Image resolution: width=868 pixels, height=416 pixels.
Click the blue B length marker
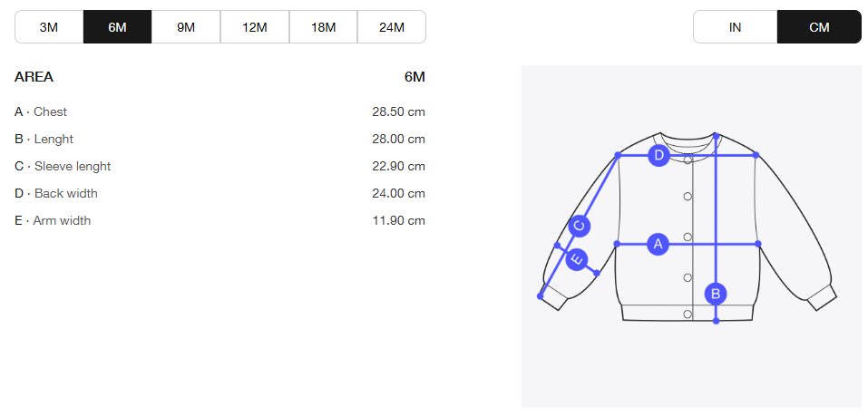(x=716, y=294)
